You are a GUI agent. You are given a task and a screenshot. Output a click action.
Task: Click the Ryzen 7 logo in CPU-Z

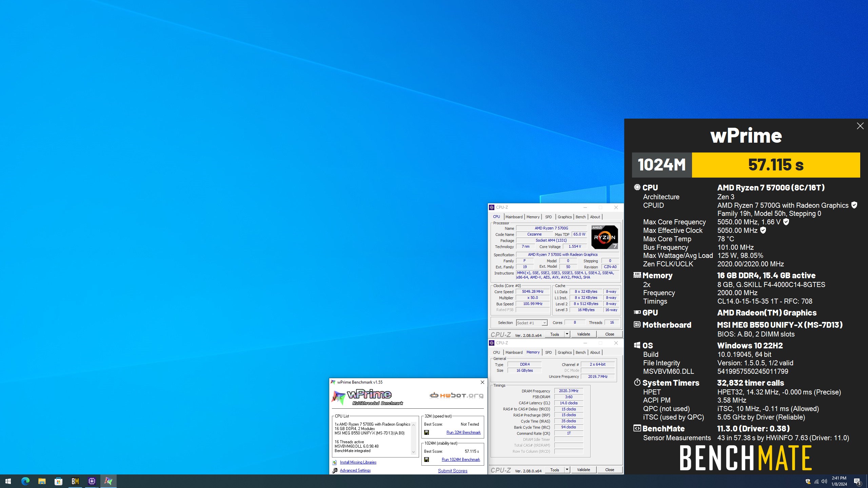point(605,237)
